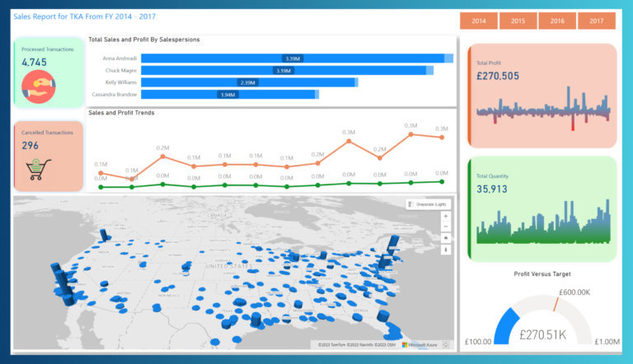This screenshot has height=364, width=633.
Task: Select Kelly Williams' 2.39M sales bar
Action: tap(247, 83)
